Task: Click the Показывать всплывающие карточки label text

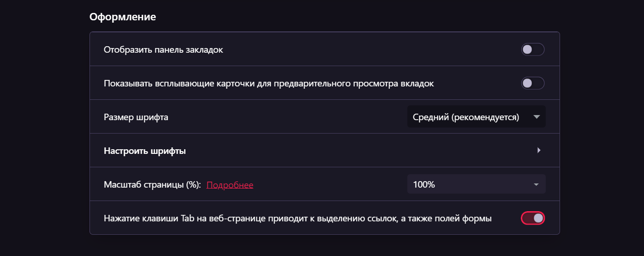Action: click(268, 84)
